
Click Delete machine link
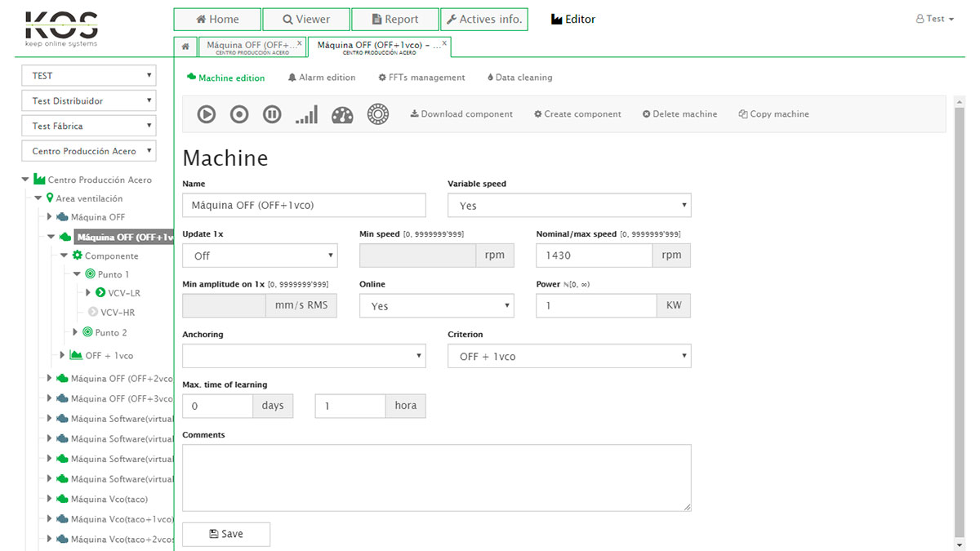pyautogui.click(x=679, y=114)
